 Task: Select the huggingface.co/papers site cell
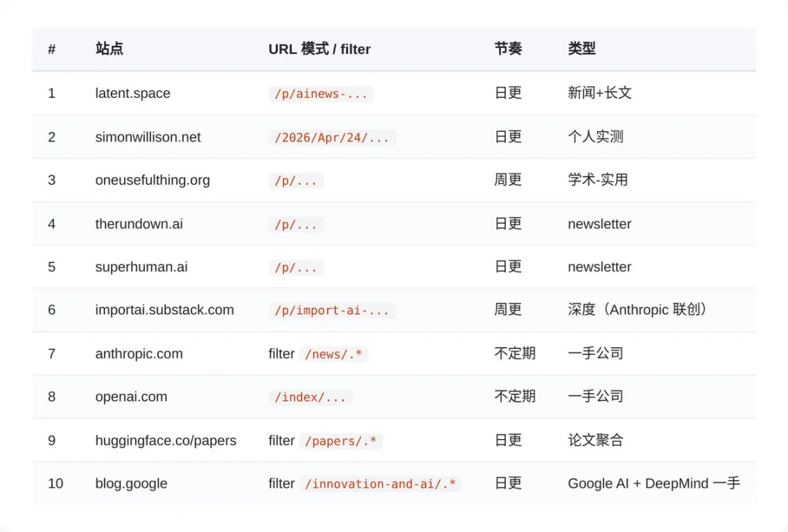click(166, 441)
